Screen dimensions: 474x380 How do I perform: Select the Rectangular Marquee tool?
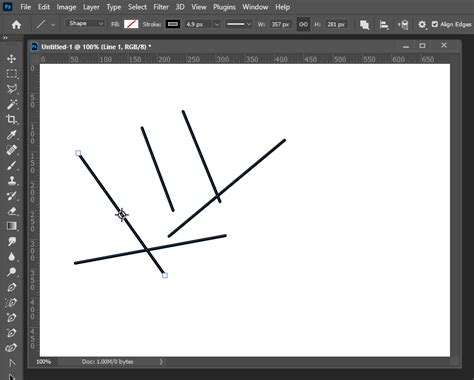[12, 73]
